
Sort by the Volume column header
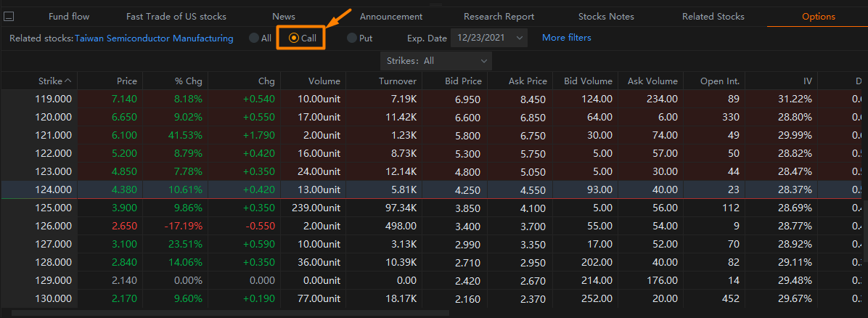324,81
